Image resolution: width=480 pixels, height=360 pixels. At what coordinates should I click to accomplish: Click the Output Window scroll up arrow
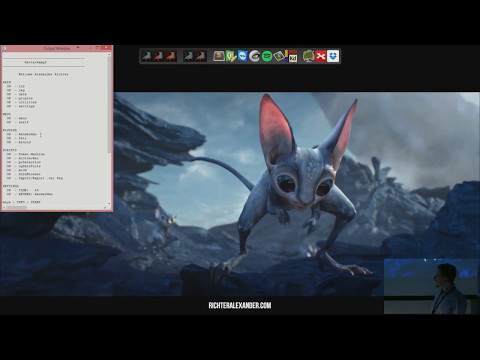109,54
